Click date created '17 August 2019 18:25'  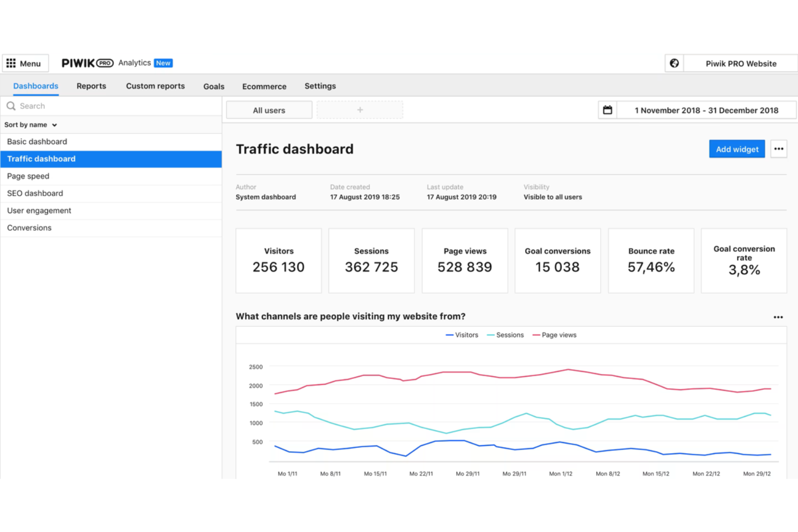click(365, 197)
